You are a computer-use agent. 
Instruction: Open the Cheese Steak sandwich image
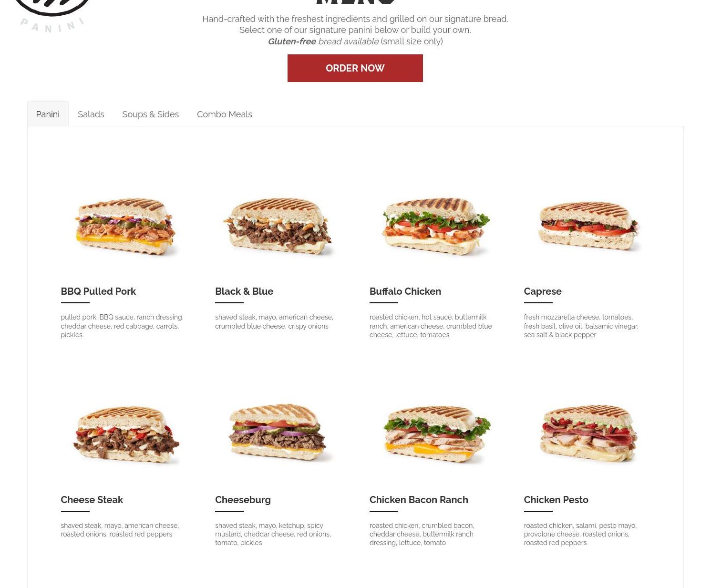tap(125, 435)
